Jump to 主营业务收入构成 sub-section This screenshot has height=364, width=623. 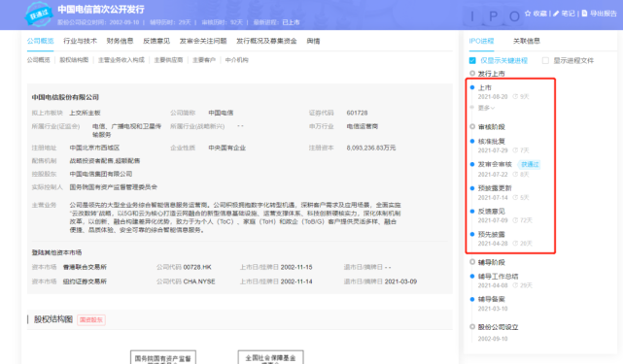[x=121, y=60]
